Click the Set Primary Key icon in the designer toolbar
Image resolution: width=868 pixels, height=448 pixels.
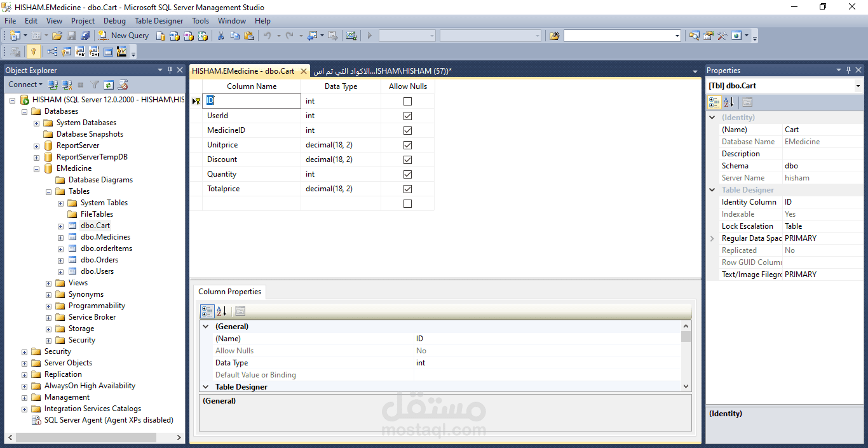point(33,51)
